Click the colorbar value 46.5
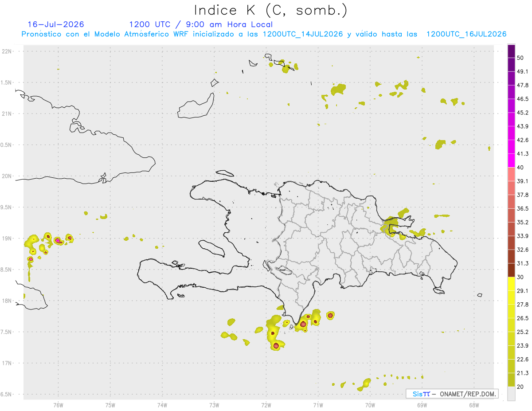The height and width of the screenshot is (411, 532). (x=523, y=99)
